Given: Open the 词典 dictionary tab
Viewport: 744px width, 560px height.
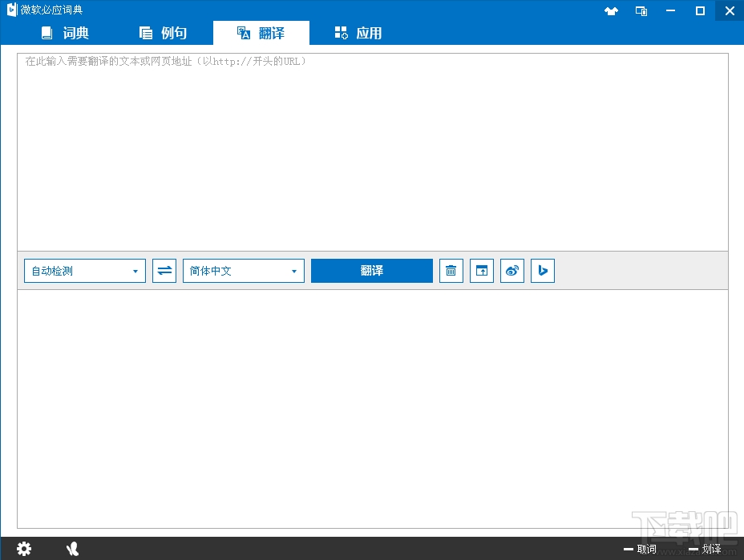Looking at the screenshot, I should [66, 33].
